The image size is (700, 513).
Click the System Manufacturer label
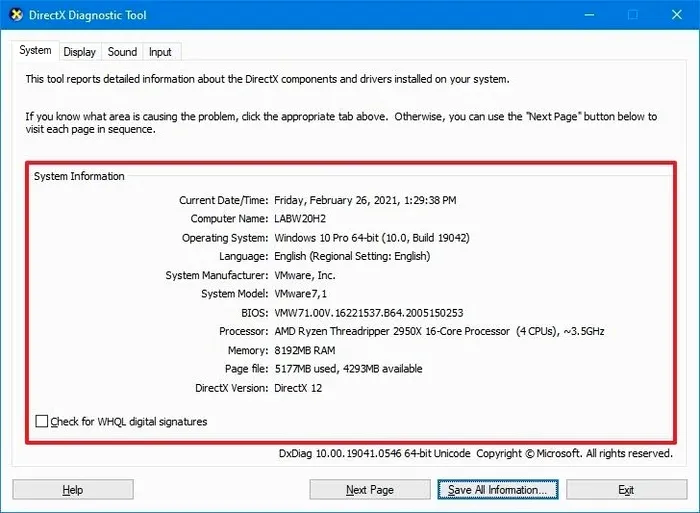click(217, 275)
